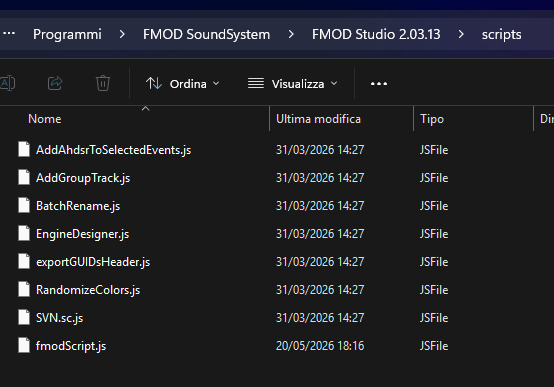Image resolution: width=554 pixels, height=387 pixels.
Task: Click file icon of fmodScript.js
Action: 24,345
